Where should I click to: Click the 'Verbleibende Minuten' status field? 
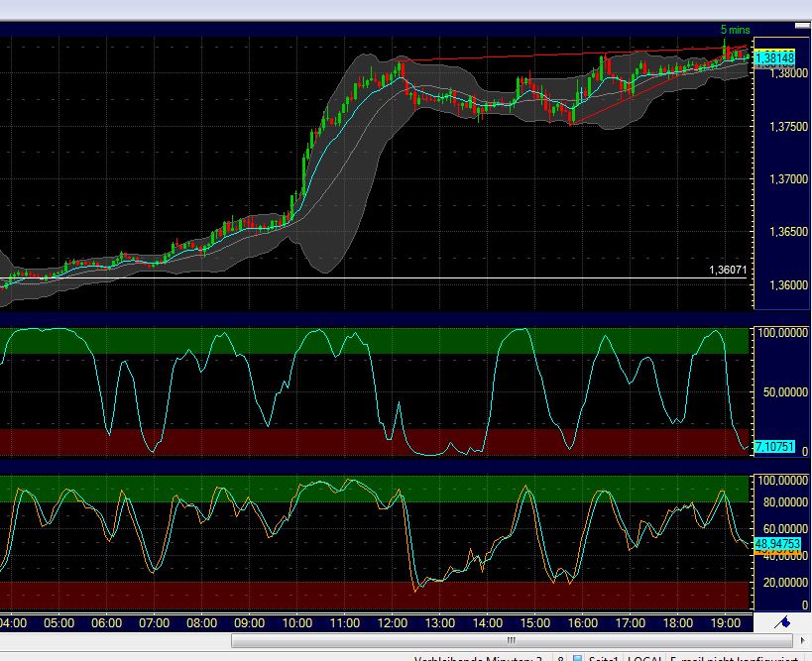[474, 658]
